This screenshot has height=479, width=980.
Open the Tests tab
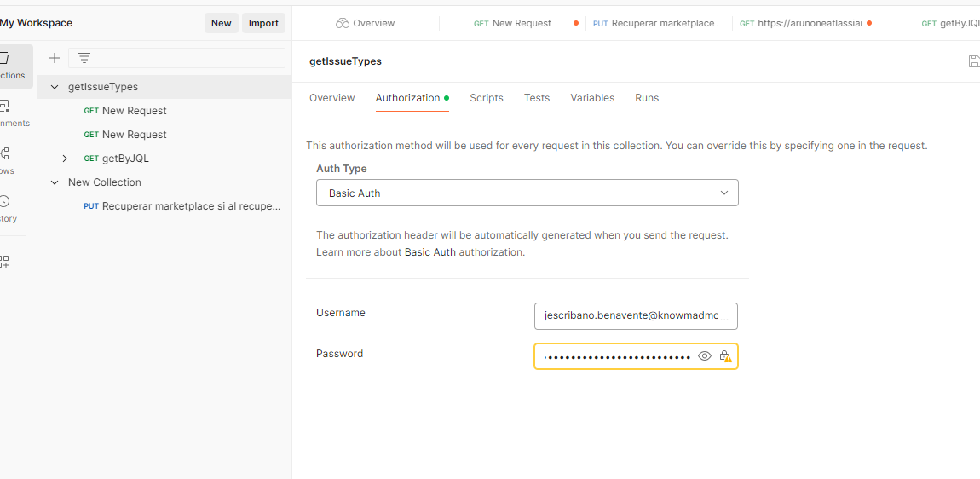536,98
